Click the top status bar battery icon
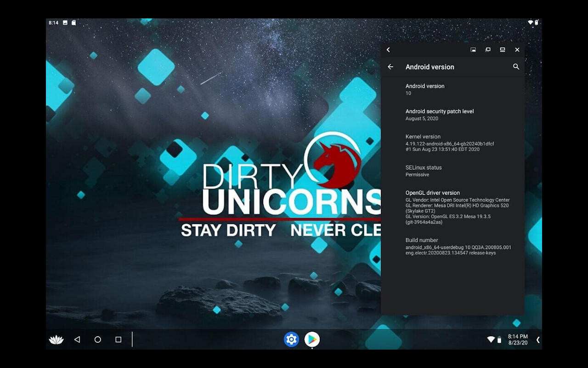 [536, 23]
